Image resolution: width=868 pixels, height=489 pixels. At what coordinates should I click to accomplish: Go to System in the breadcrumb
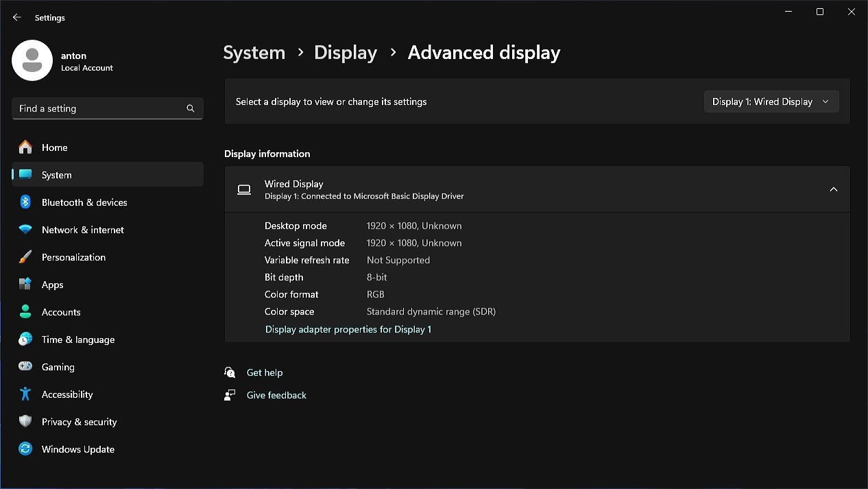tap(254, 53)
